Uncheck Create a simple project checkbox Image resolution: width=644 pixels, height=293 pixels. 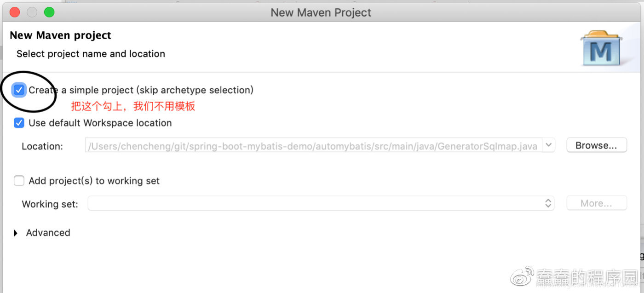(19, 90)
